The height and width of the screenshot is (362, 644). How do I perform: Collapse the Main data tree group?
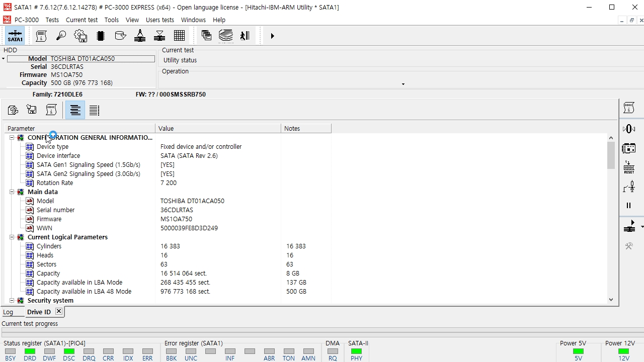pos(12,192)
